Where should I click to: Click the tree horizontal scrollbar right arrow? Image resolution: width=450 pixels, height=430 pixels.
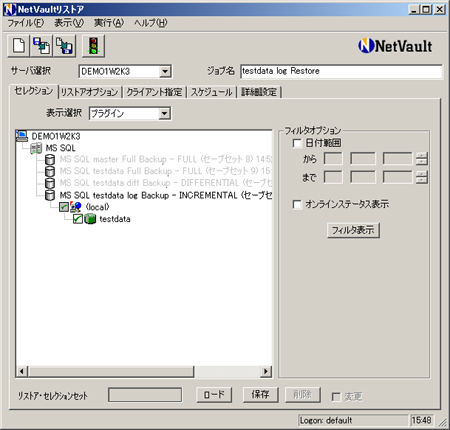point(266,371)
